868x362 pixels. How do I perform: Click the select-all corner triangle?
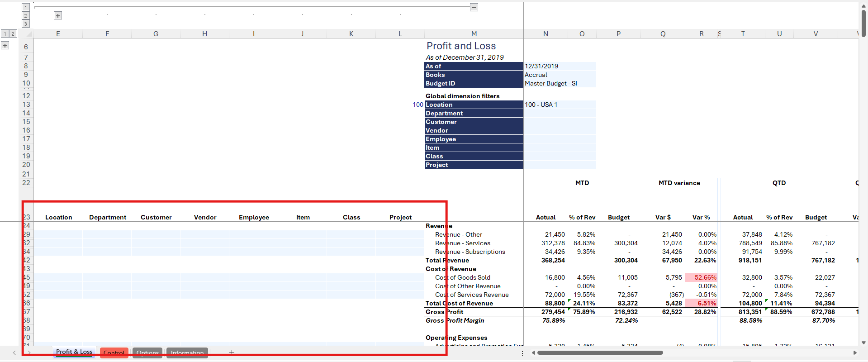click(29, 34)
